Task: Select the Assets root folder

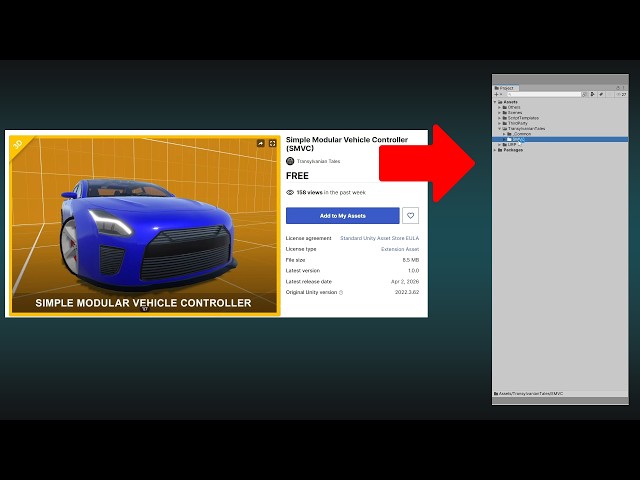Action: click(x=508, y=102)
